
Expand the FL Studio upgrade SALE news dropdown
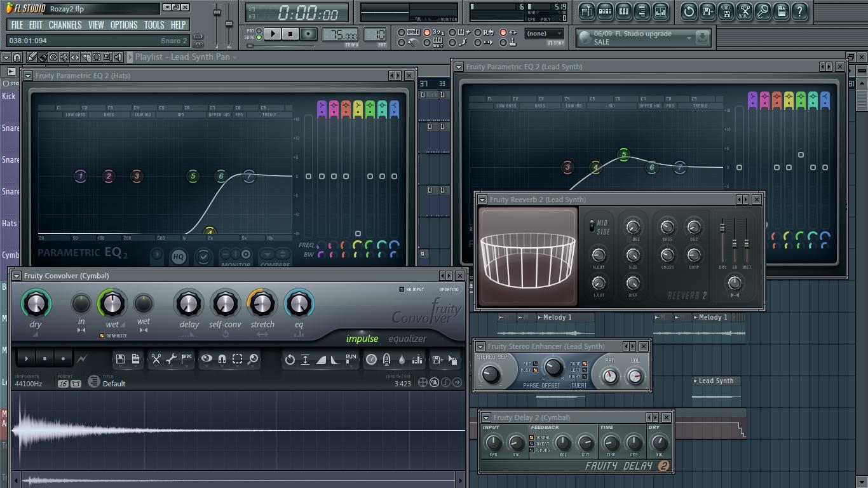point(689,38)
